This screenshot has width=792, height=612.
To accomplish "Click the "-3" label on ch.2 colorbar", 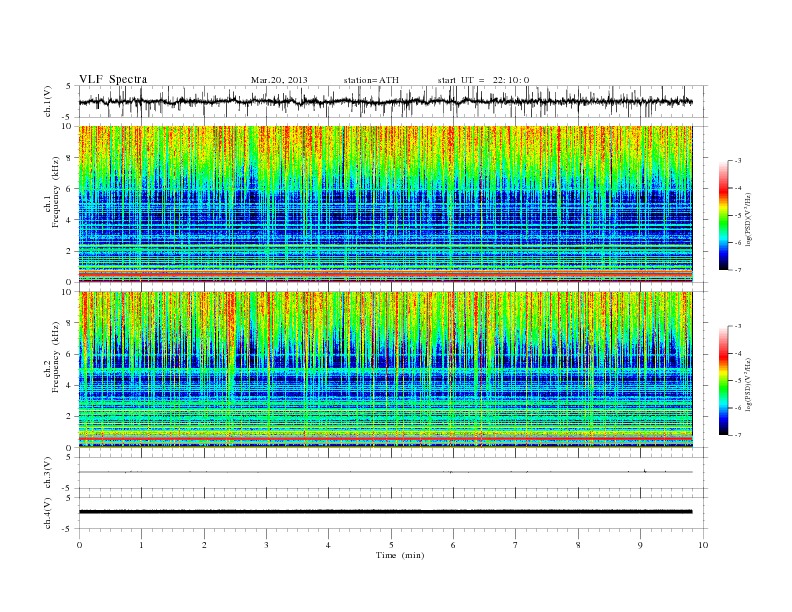I will pos(738,326).
